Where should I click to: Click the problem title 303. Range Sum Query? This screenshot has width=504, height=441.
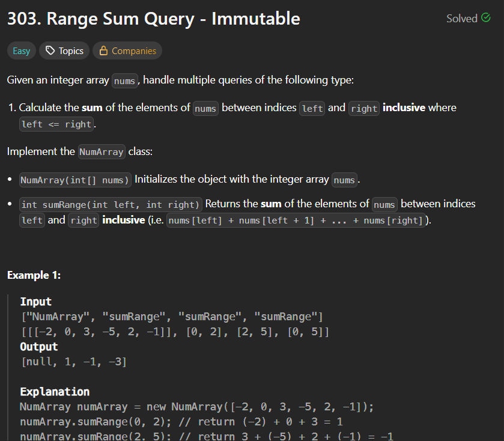154,19
